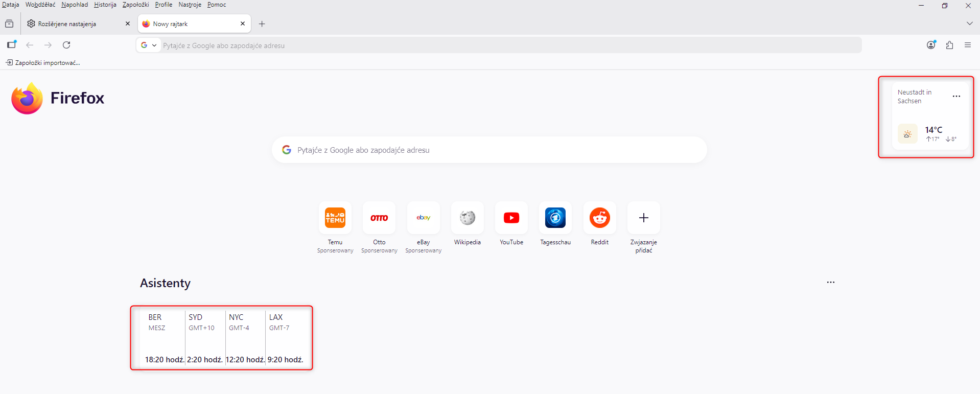Go back with the left arrow button

[x=30, y=45]
